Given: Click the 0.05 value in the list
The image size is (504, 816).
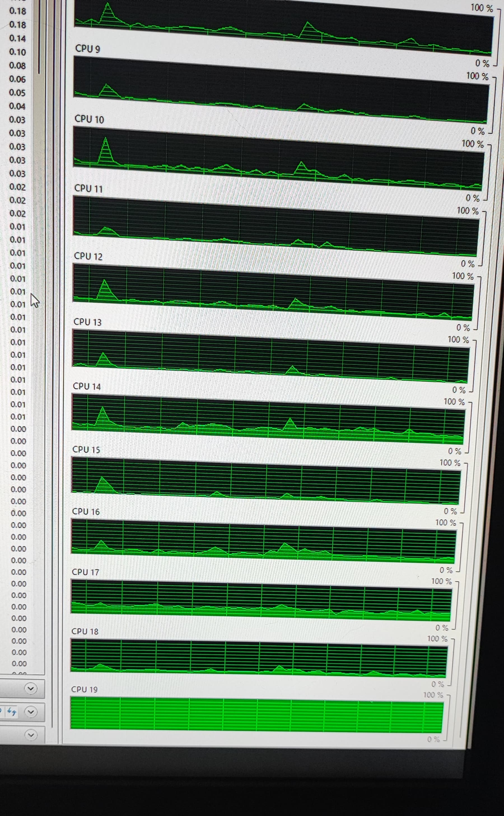Looking at the screenshot, I should pos(17,92).
